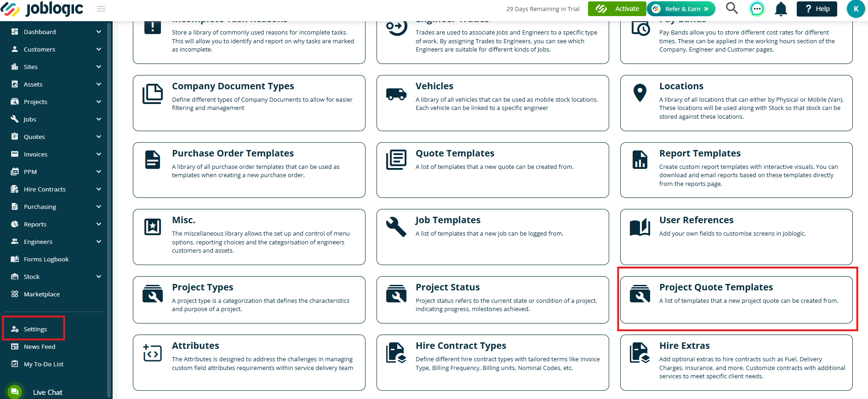Expand the Quotes menu chevron
This screenshot has height=399, width=868.
click(x=99, y=137)
